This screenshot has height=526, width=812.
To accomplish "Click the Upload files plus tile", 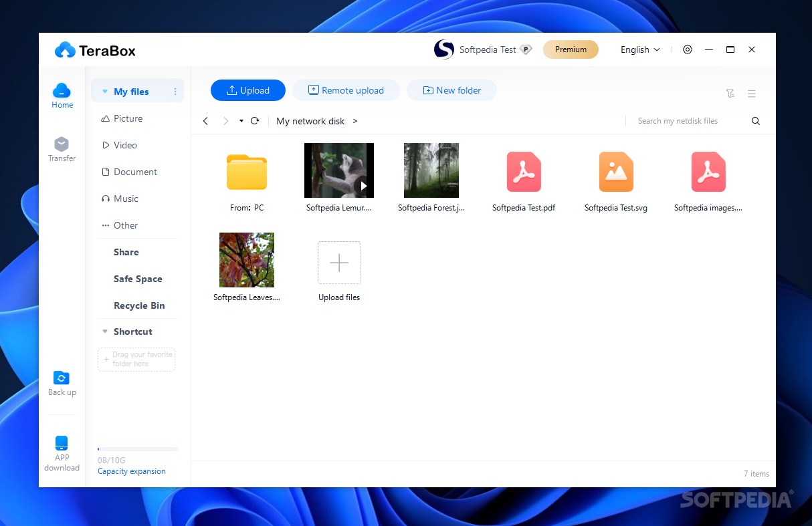I will pos(339,263).
